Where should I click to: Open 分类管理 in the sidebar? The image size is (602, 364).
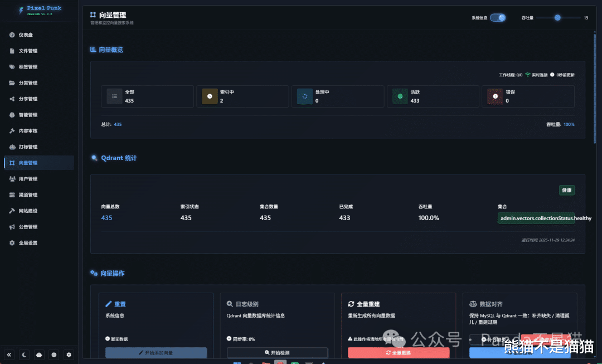[x=39, y=83]
